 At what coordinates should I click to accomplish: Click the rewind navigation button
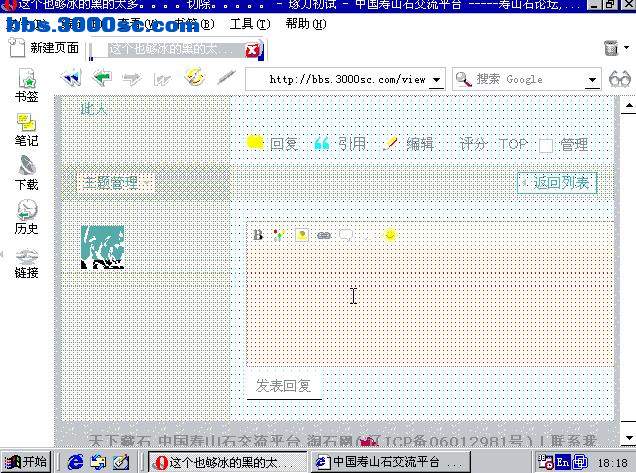click(x=71, y=77)
